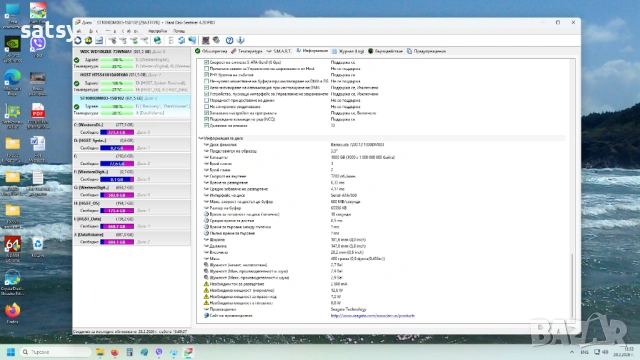Toggle the S-ATA Gen3 (6 Gps) signal speed checkbox
This screenshot has width=640, height=360.
pos(207,62)
